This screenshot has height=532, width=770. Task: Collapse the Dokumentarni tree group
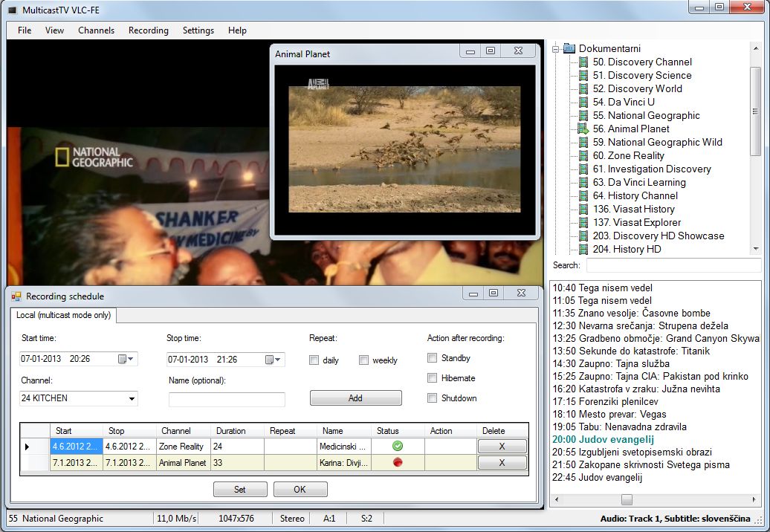[556, 48]
